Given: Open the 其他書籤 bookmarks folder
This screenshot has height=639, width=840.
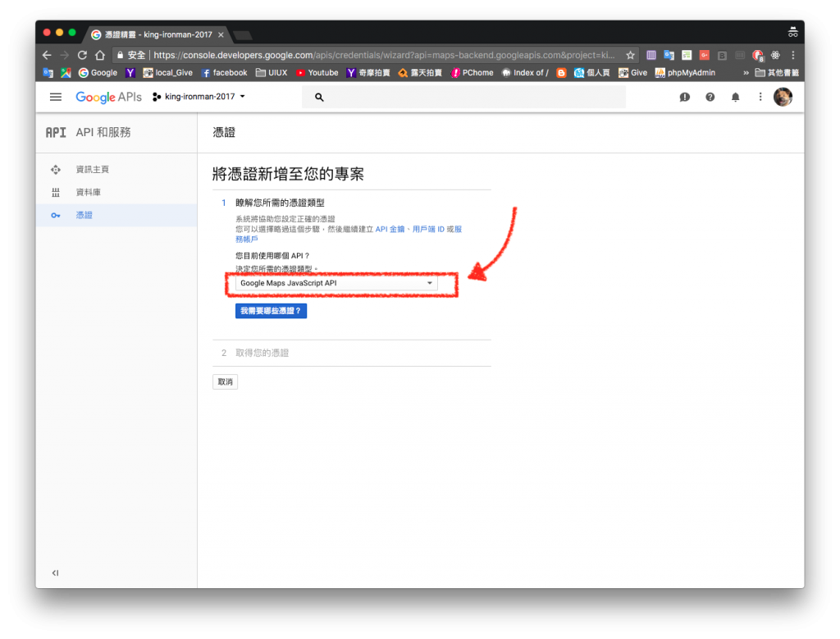Looking at the screenshot, I should tap(777, 73).
